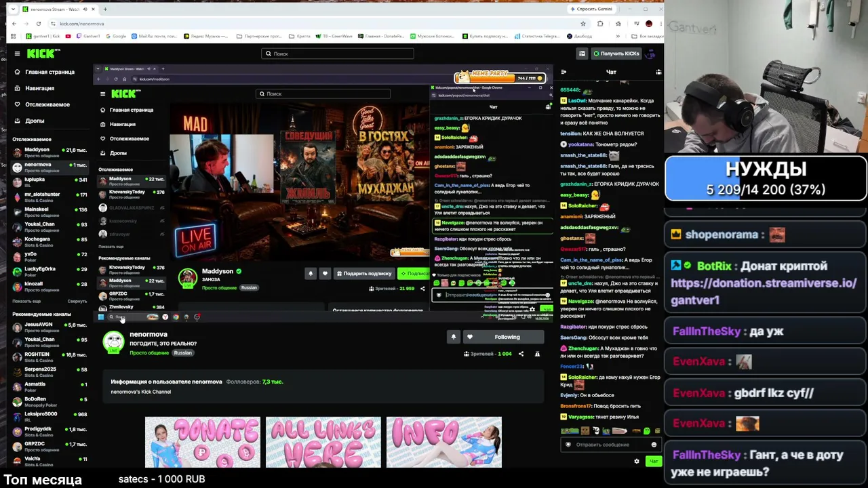Open Serpens2025 in recommended channels
Image resolution: width=868 pixels, height=488 pixels.
[50, 371]
